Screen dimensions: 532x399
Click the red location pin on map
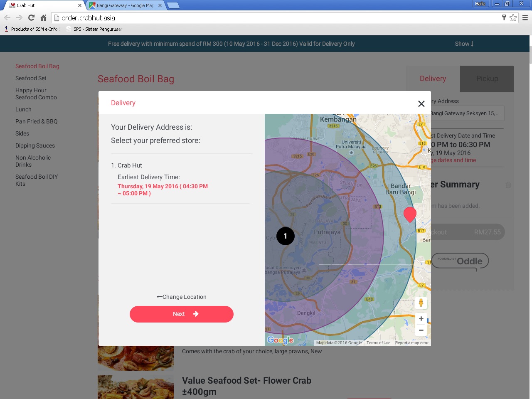[410, 214]
